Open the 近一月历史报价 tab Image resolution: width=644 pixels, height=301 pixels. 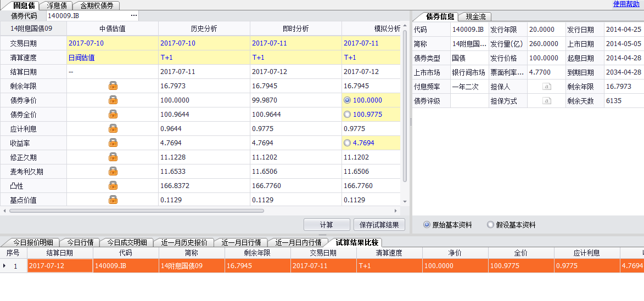(x=184, y=242)
